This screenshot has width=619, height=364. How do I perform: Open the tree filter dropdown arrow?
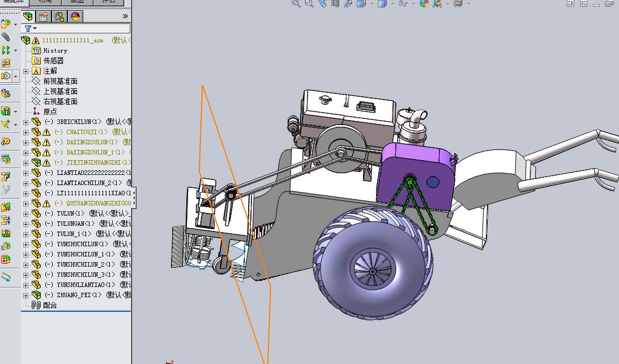click(x=35, y=28)
